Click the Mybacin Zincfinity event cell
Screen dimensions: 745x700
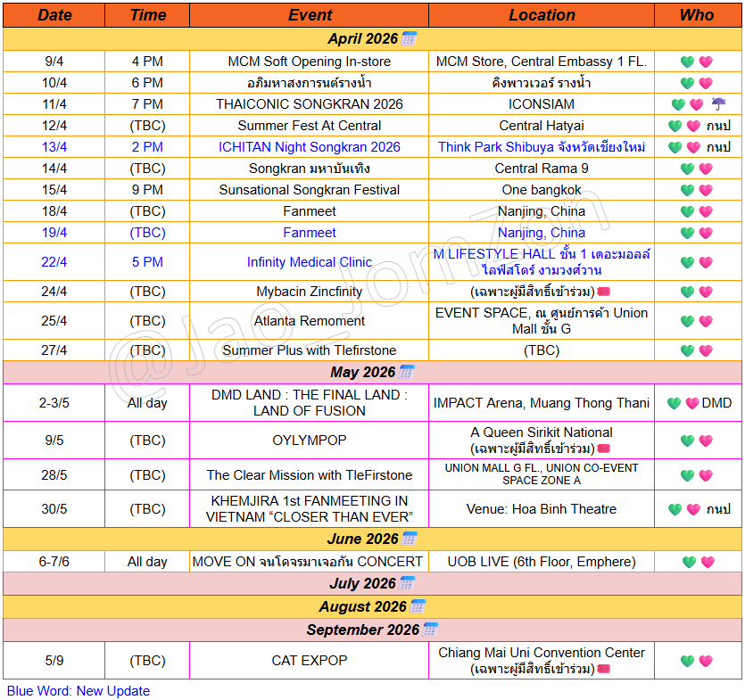[310, 291]
